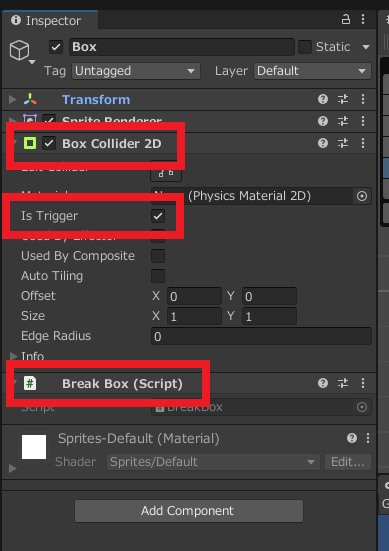389x551 pixels.
Task: Open the Shader dropdown Sprites/Default
Action: (213, 462)
